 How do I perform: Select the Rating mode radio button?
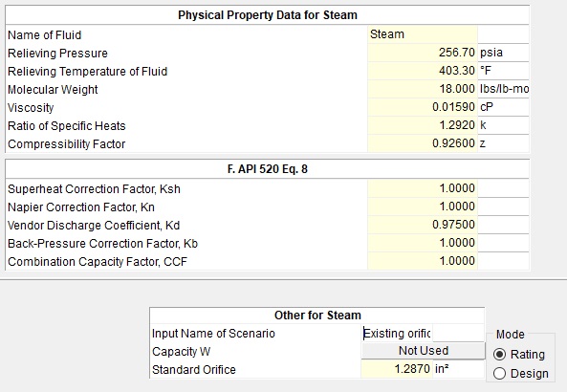(x=499, y=355)
